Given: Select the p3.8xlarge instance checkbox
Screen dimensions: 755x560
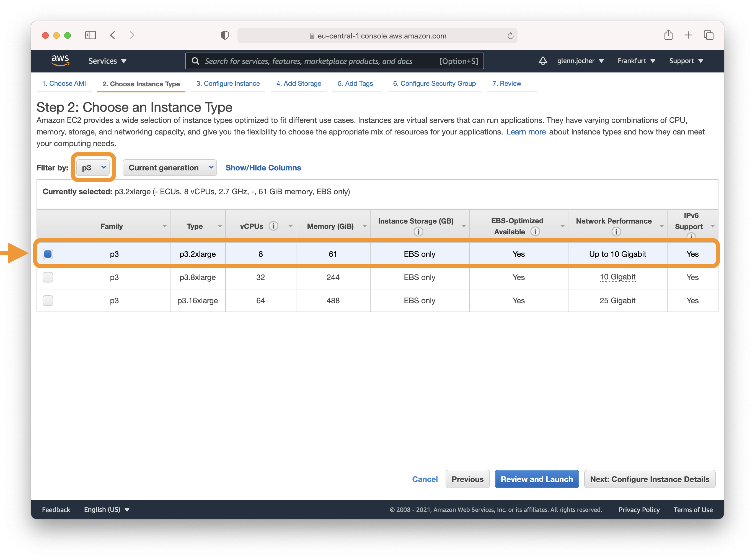Looking at the screenshot, I should (x=48, y=276).
